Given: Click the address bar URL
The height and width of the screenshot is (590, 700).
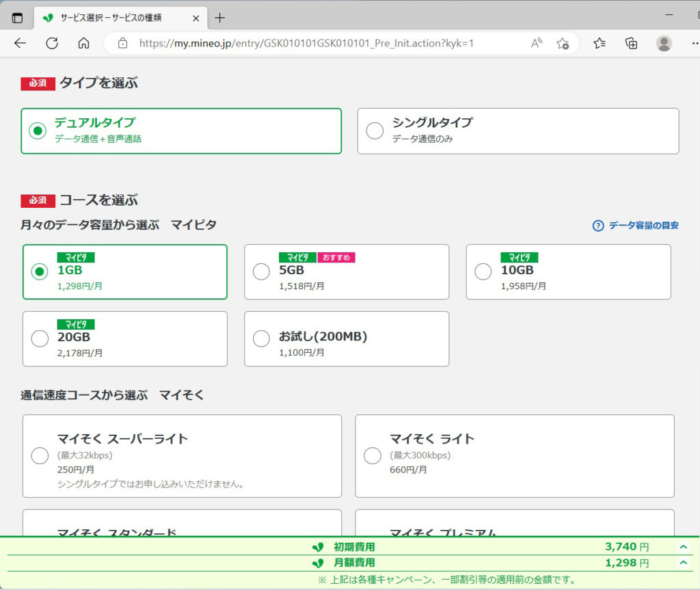Looking at the screenshot, I should tap(306, 43).
